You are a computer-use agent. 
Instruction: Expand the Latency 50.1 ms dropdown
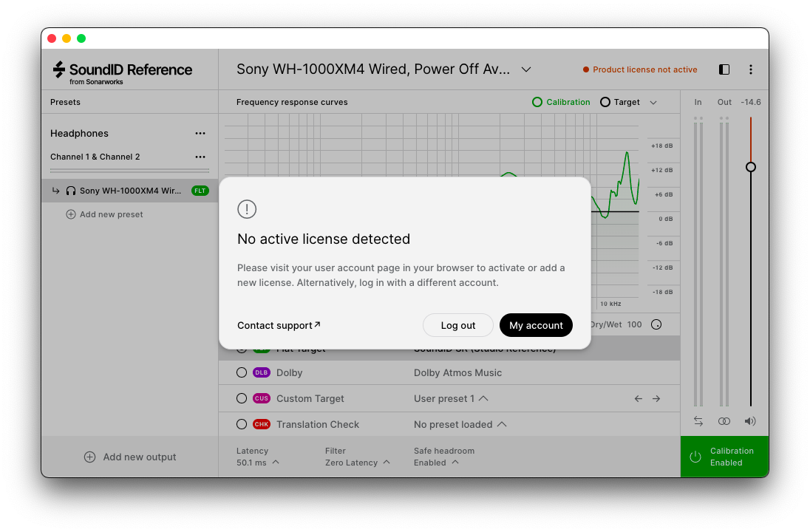click(258, 463)
